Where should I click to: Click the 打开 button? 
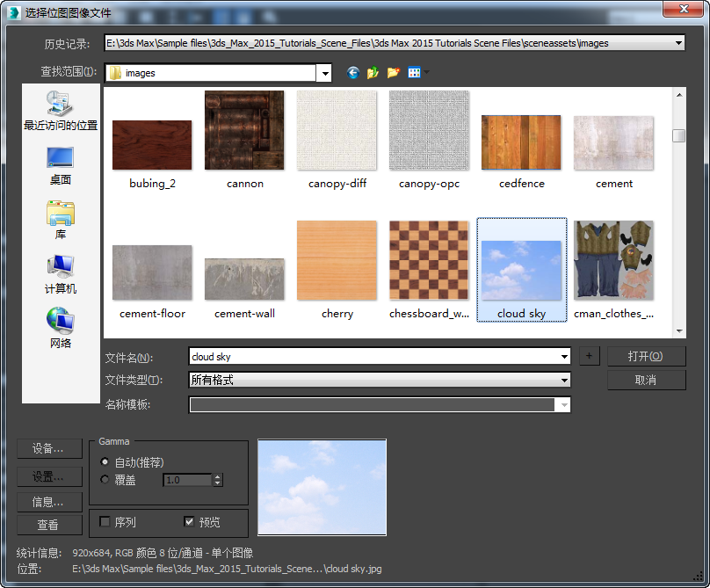646,356
